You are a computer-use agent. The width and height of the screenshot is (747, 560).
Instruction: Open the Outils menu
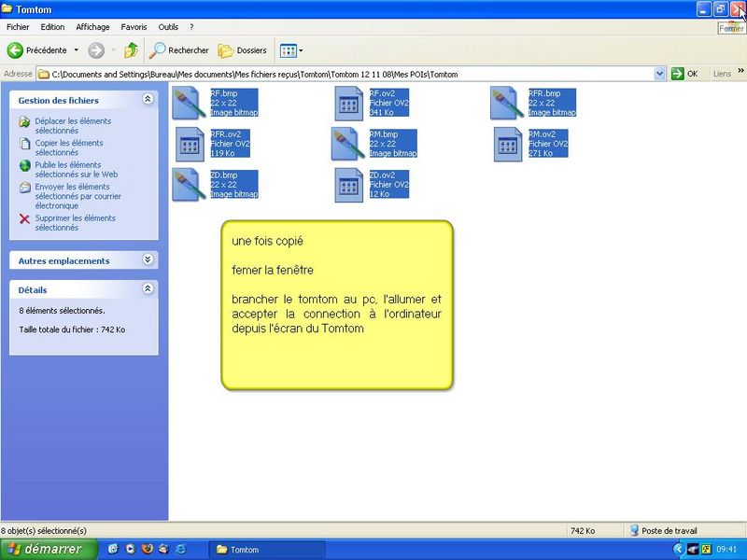pyautogui.click(x=168, y=27)
